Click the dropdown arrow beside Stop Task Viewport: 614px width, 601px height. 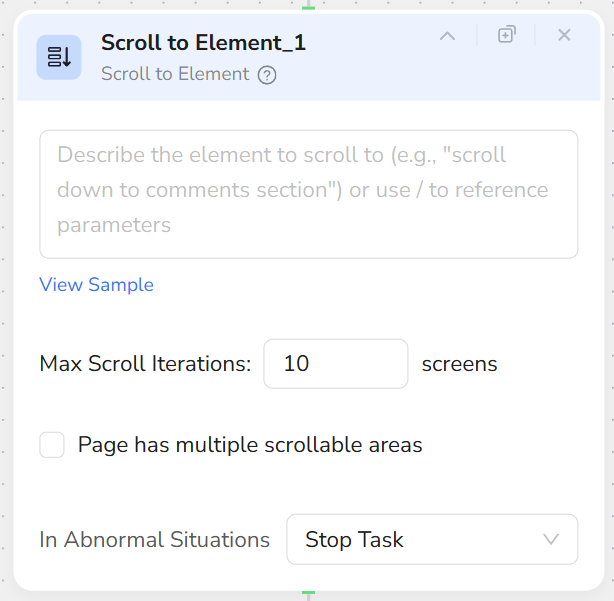tap(550, 540)
